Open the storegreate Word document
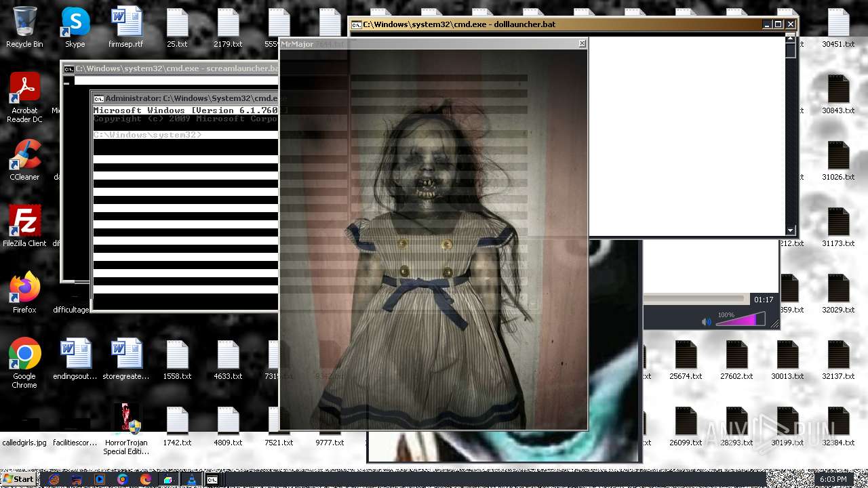This screenshot has width=868, height=488. tap(126, 359)
